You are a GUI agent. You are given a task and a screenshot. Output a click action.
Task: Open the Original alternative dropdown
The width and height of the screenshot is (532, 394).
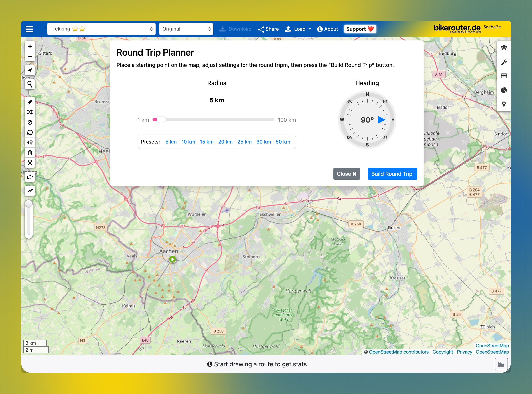click(x=186, y=29)
